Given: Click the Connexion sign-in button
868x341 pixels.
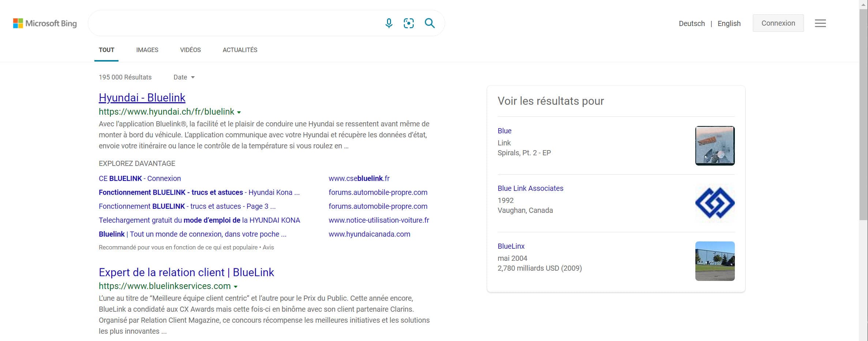Looking at the screenshot, I should [x=778, y=23].
